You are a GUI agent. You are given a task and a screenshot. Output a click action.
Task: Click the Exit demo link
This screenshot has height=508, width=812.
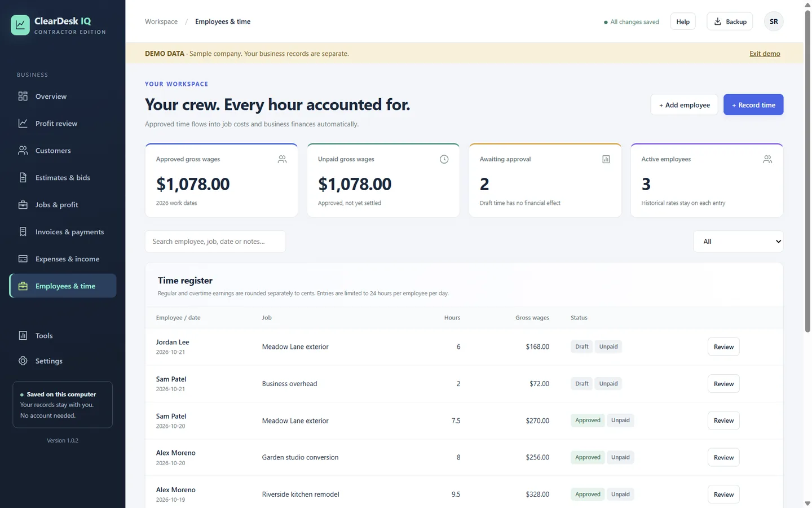(765, 54)
